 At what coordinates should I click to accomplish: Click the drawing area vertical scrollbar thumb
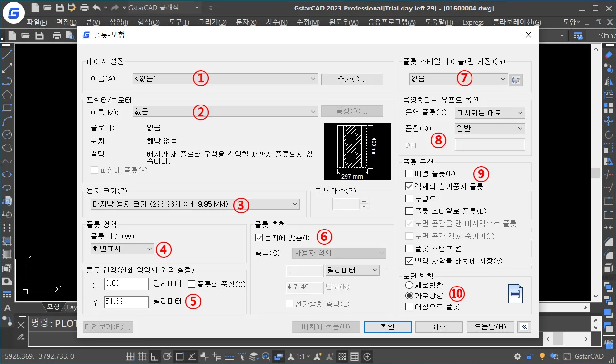pyautogui.click(x=596, y=173)
